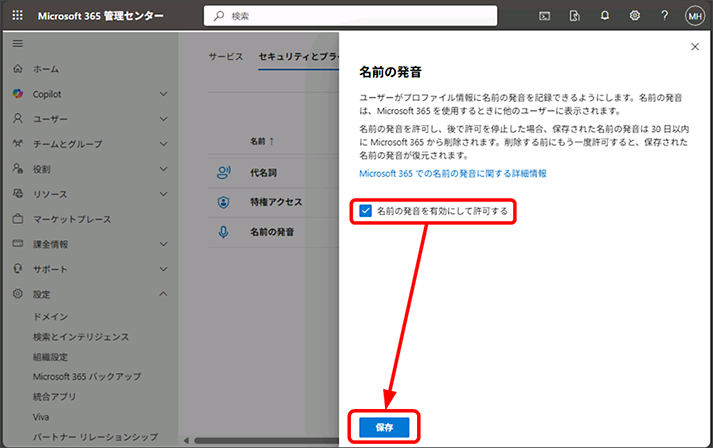
Task: Click the マーケットプレース bag icon
Action: [18, 219]
